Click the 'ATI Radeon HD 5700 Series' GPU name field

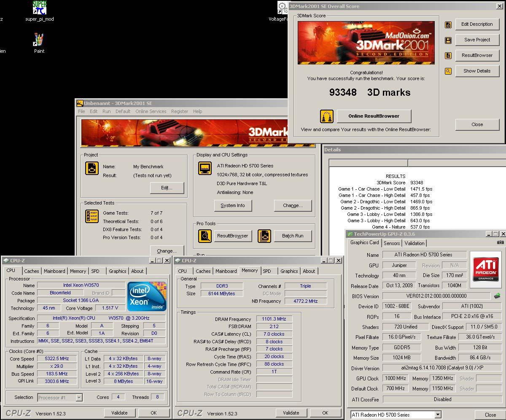point(425,255)
